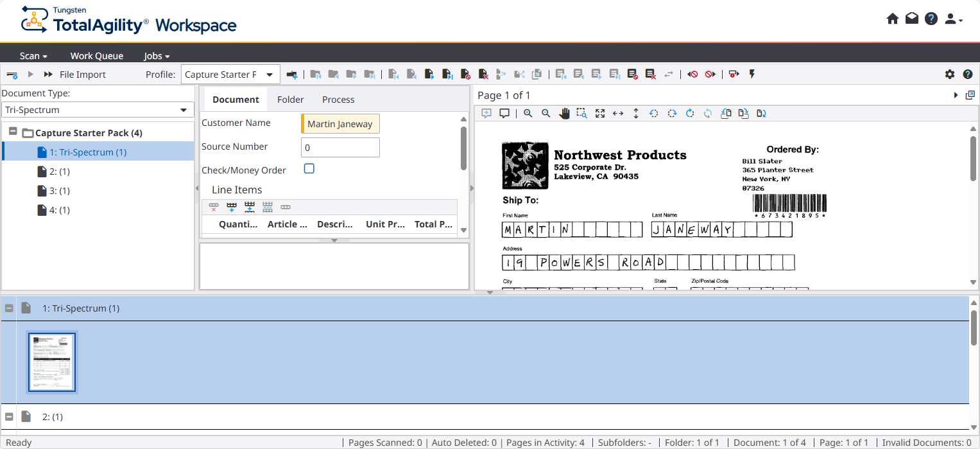Select the Tri-Spectrum page thumbnail
The height and width of the screenshot is (449, 980).
(52, 362)
